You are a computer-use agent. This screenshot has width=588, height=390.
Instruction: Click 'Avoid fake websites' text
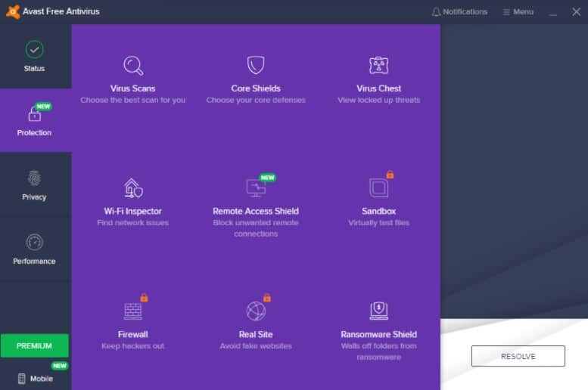coord(256,346)
